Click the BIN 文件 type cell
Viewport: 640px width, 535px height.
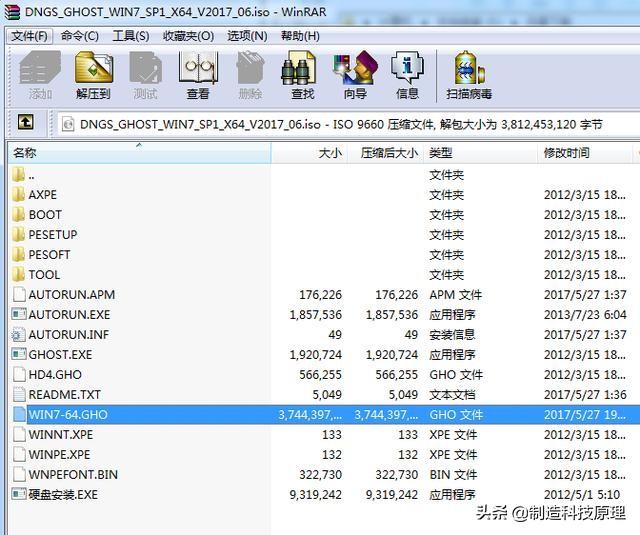pyautogui.click(x=453, y=474)
